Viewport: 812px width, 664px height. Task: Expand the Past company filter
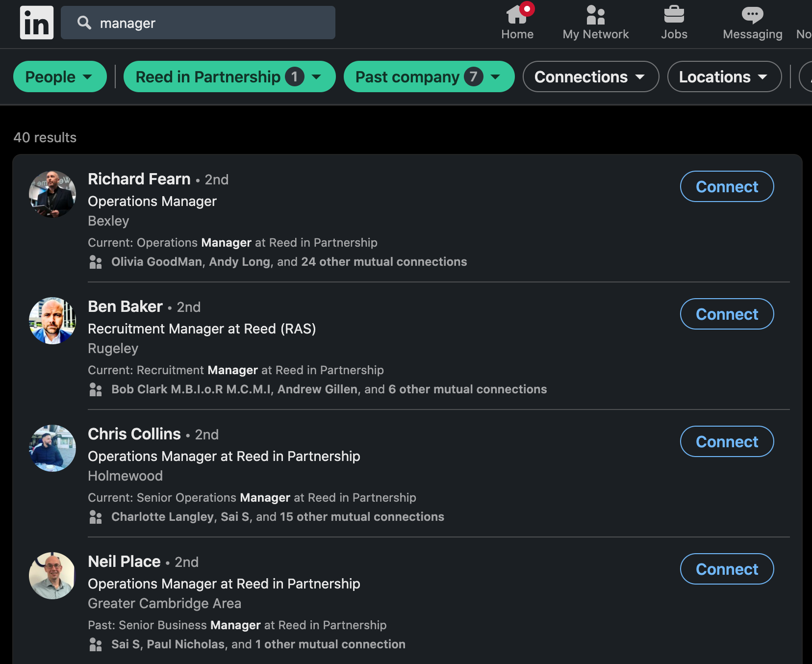click(429, 77)
